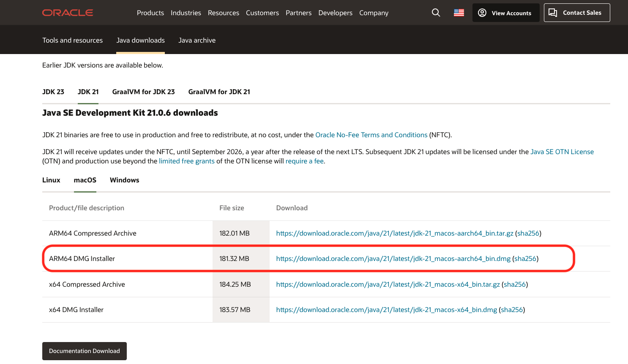Screen dimensions: 628x364
Task: Open sha256 for x64 DMG Installer
Action: 512,310
